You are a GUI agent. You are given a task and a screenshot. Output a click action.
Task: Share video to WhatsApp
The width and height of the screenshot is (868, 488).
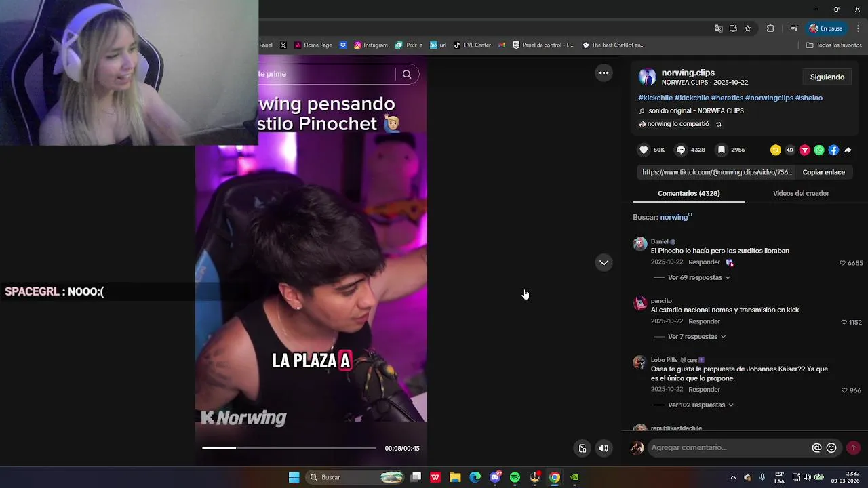point(819,150)
